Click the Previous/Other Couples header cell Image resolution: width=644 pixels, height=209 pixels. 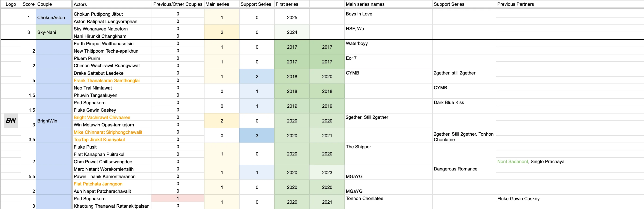point(178,4)
